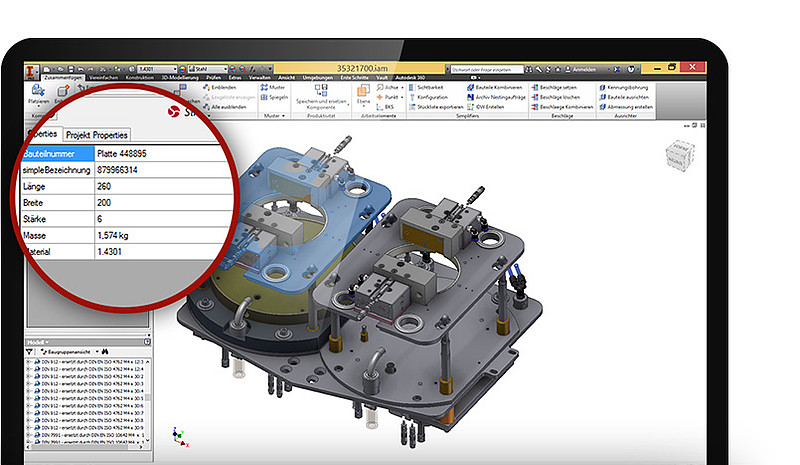800x465 pixels.
Task: Open the Konstruktion ribbon tab
Action: (139, 78)
